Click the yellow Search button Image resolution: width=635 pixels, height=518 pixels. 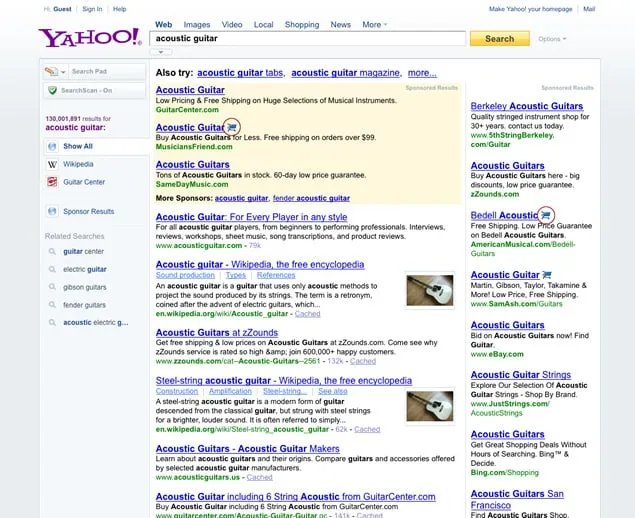500,39
